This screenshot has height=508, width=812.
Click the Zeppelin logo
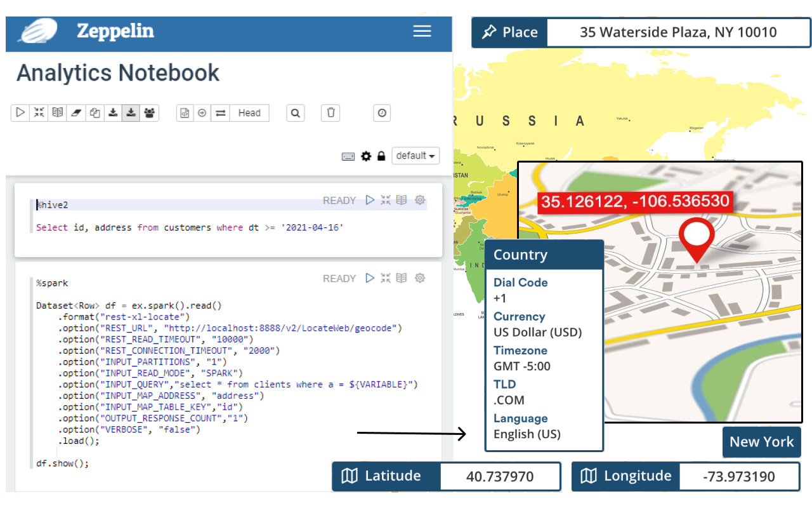38,30
